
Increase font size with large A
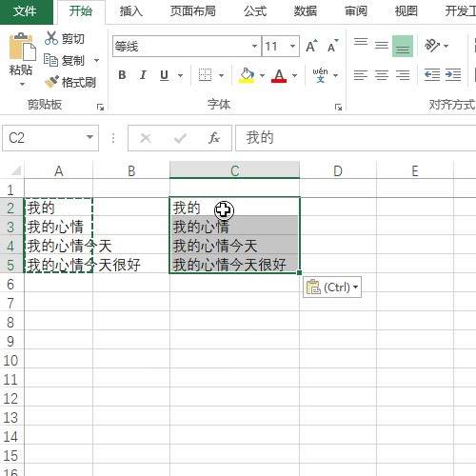coord(311,47)
